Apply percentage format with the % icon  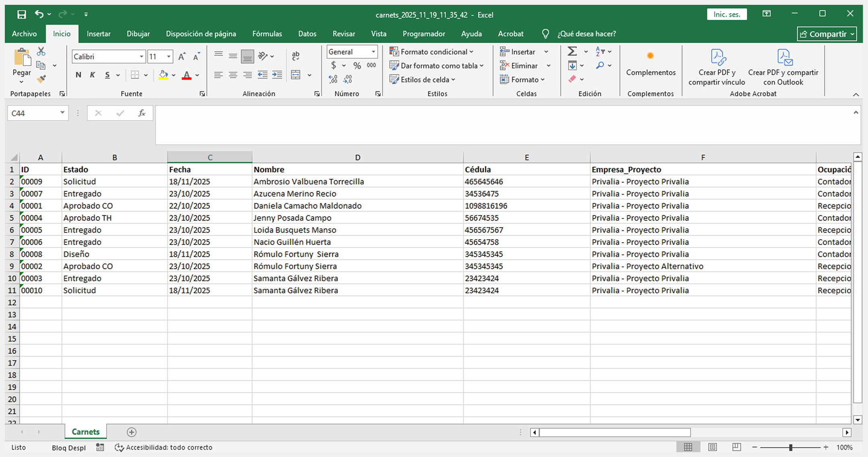[x=357, y=65]
